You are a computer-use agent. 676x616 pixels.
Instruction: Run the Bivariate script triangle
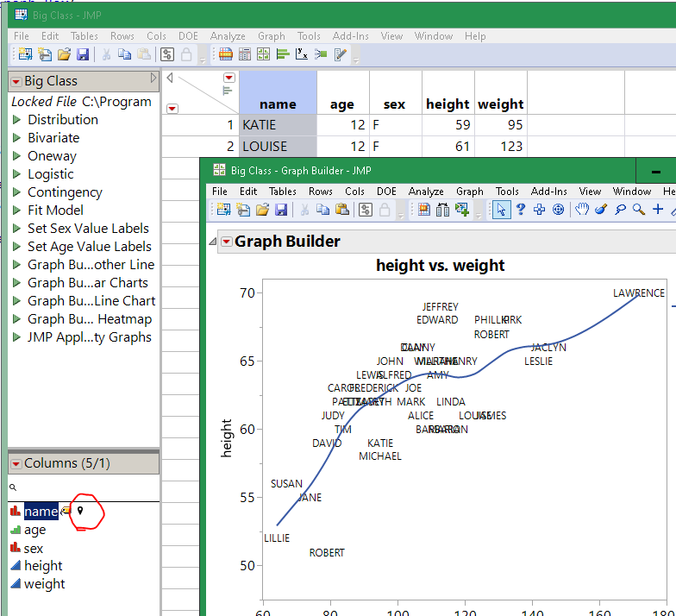16,138
